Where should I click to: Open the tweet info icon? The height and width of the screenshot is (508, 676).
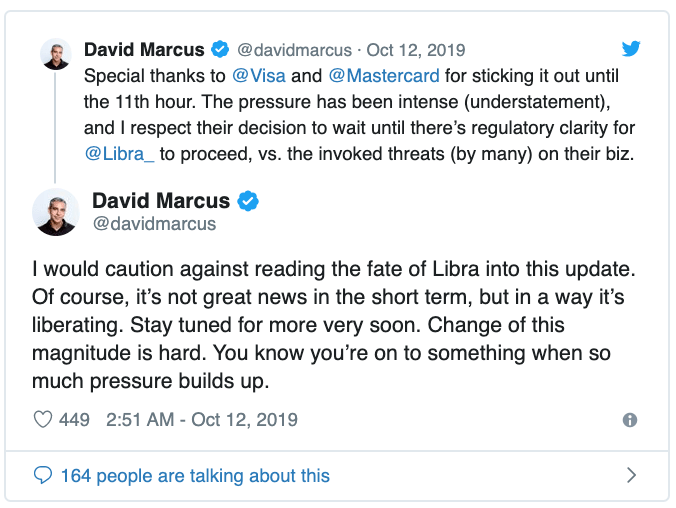(630, 420)
